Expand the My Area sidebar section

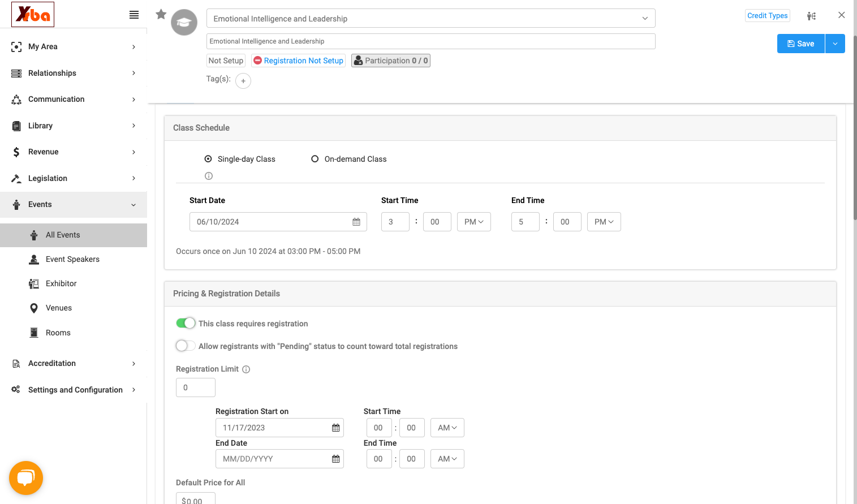tap(74, 46)
